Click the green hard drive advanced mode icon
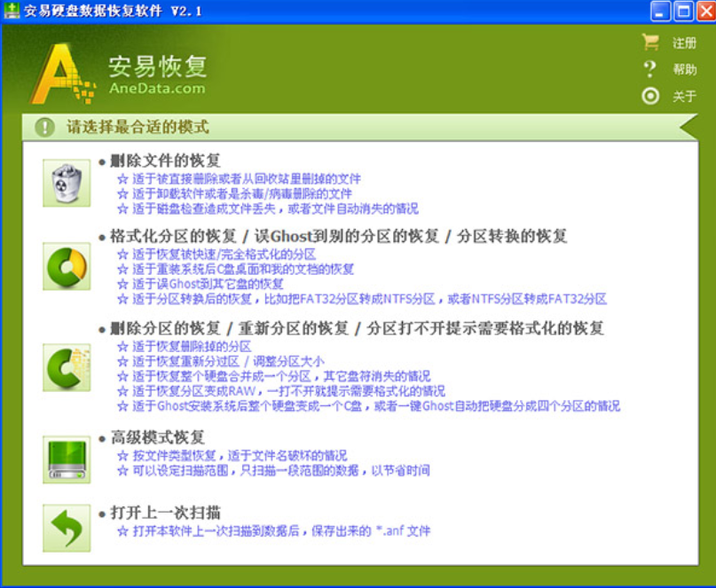The image size is (716, 588). tap(67, 459)
